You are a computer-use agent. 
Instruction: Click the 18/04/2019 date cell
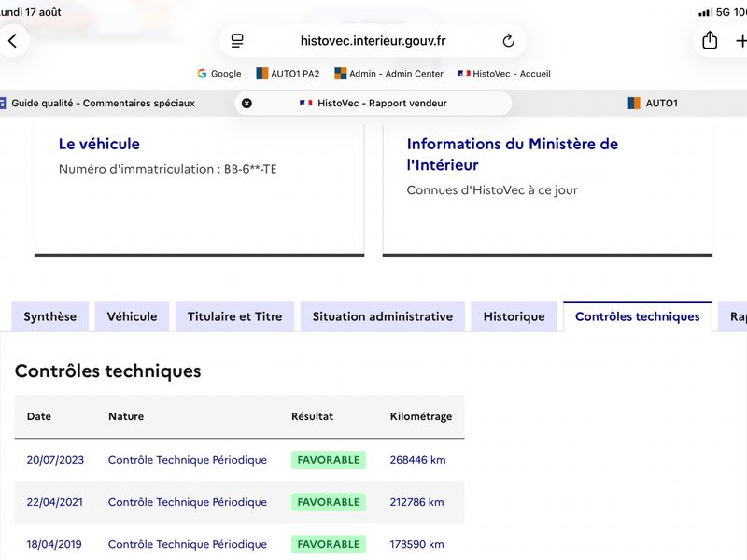point(54,544)
